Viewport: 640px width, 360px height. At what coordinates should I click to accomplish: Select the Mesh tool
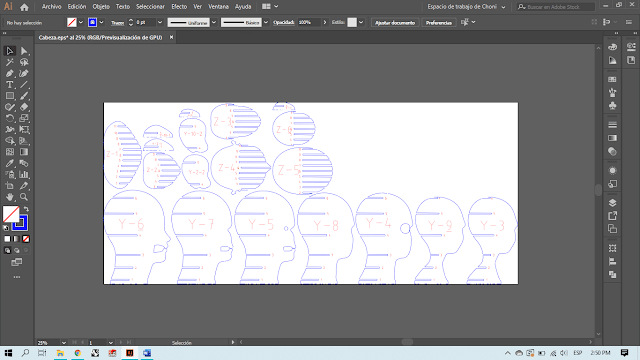[10, 152]
